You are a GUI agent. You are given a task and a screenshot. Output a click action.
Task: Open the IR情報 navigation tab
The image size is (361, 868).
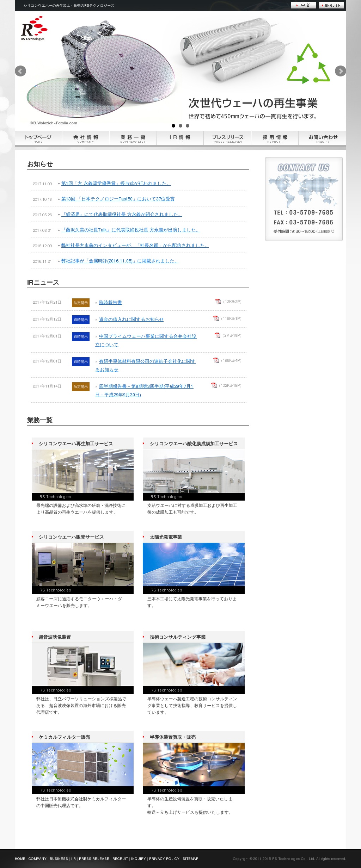pyautogui.click(x=180, y=138)
